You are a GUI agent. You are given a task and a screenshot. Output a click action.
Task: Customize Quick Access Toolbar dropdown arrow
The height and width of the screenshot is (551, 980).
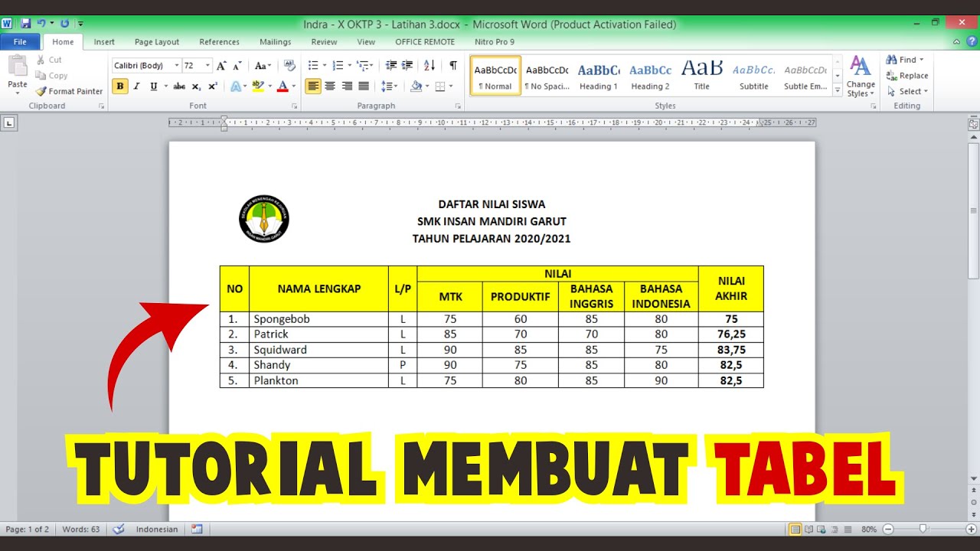pyautogui.click(x=81, y=24)
